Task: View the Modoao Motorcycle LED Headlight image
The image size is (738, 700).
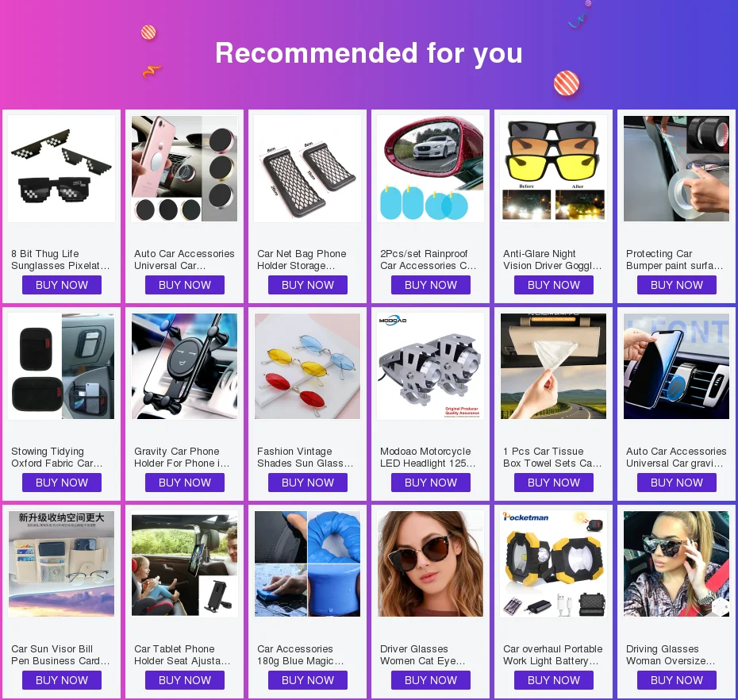Action: pos(431,366)
